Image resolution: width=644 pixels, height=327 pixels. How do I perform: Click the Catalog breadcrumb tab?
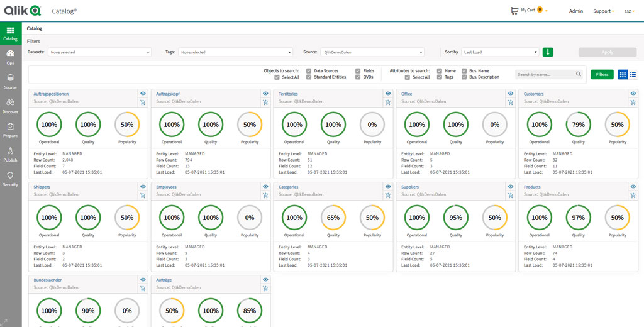coord(35,29)
